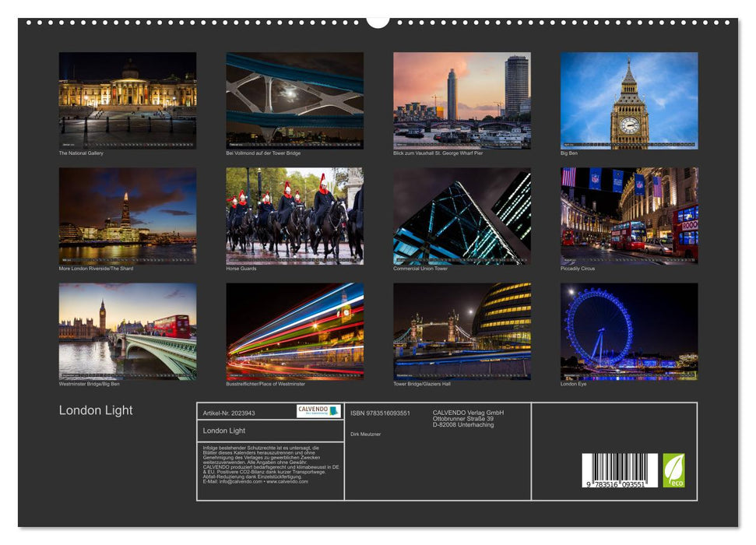This screenshot has width=756, height=545.
Task: Click The National Gallery caption
Action: point(82,153)
